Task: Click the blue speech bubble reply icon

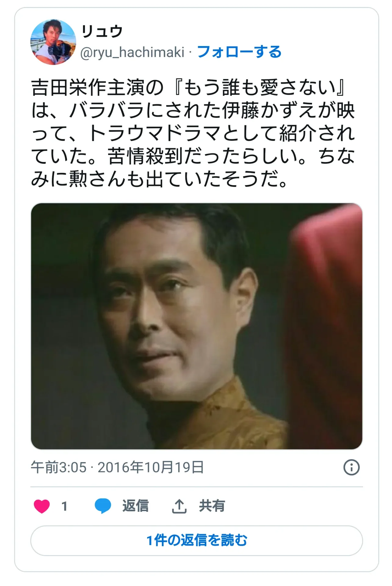Action: (103, 506)
